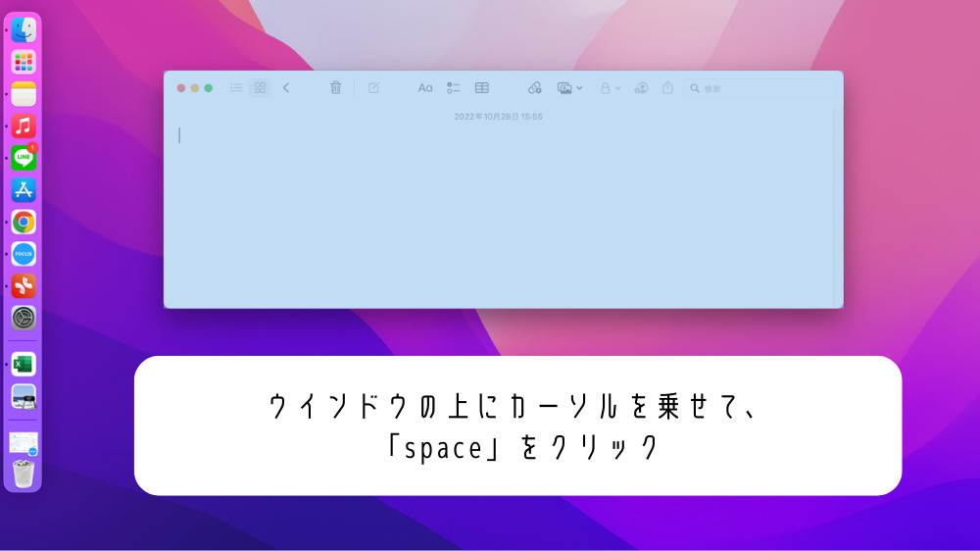
Task: Open LINE from the Dock
Action: tap(24, 158)
